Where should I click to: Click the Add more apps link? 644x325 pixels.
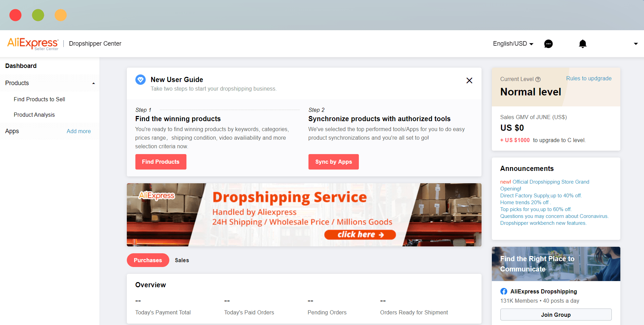[78, 131]
